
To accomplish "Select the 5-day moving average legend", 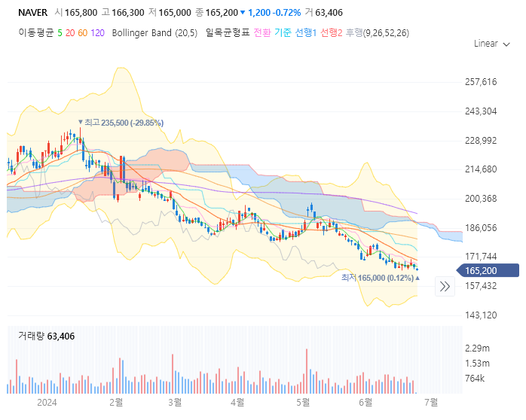I will [x=60, y=33].
